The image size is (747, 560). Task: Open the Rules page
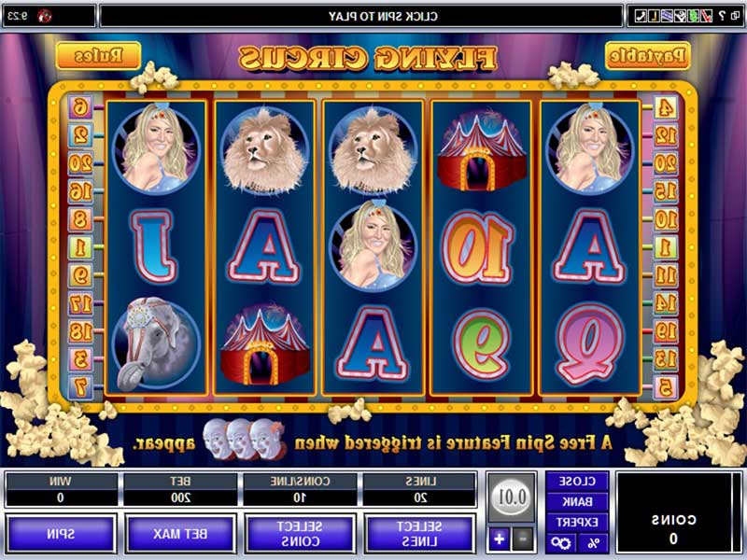99,56
